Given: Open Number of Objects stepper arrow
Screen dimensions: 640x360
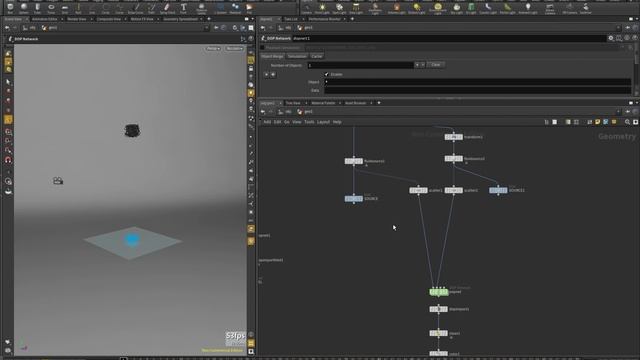Looking at the screenshot, I should pos(417,64).
